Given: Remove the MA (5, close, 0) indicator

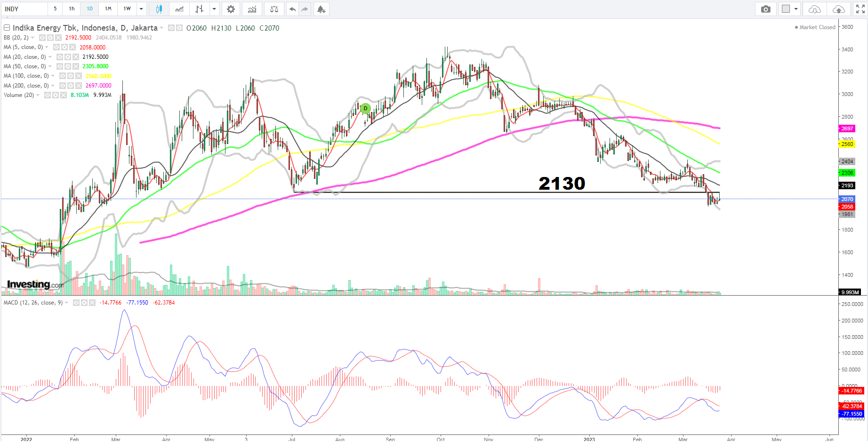Looking at the screenshot, I should pyautogui.click(x=72, y=47).
